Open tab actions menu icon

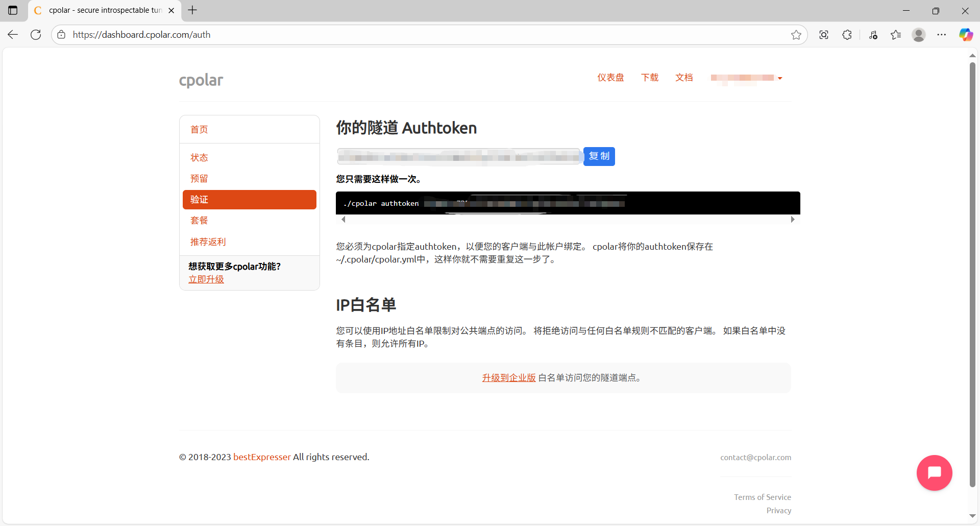point(13,10)
